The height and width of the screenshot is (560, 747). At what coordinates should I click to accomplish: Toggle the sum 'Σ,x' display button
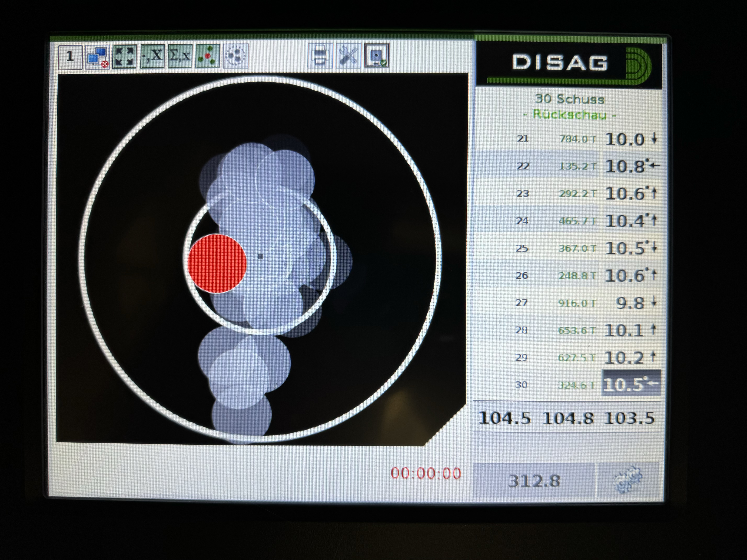(x=180, y=56)
